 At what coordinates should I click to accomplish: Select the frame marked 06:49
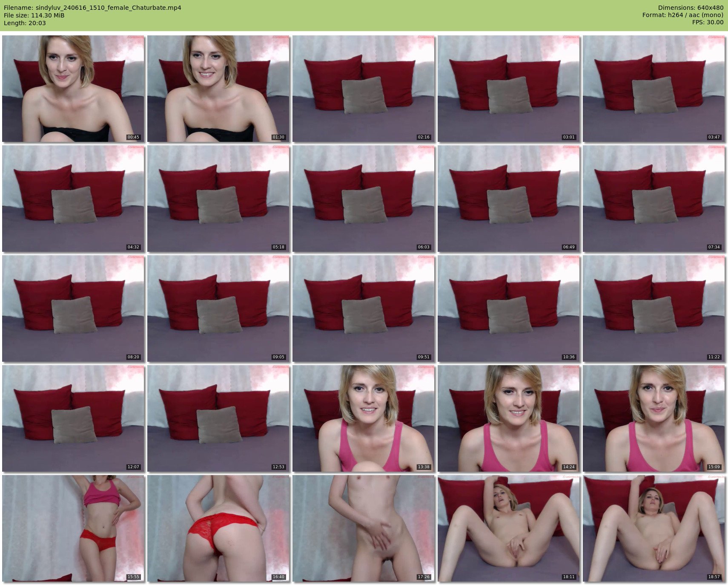click(509, 199)
